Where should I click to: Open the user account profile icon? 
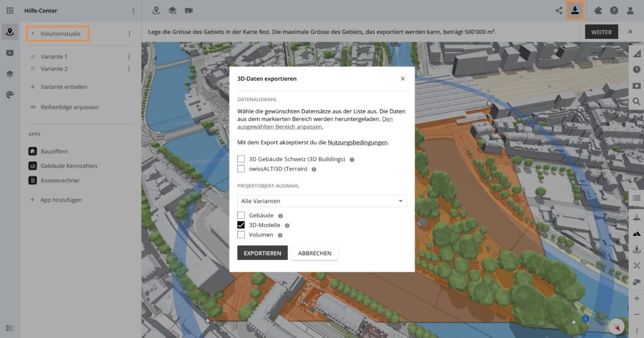(630, 11)
